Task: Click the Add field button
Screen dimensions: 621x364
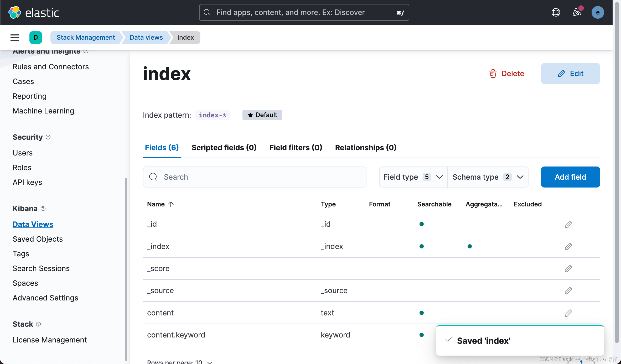Action: 570,177
